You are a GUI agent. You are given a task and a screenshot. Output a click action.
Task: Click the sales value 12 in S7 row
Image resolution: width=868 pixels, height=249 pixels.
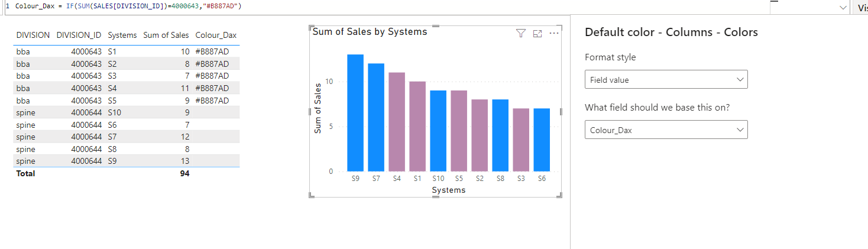[184, 137]
